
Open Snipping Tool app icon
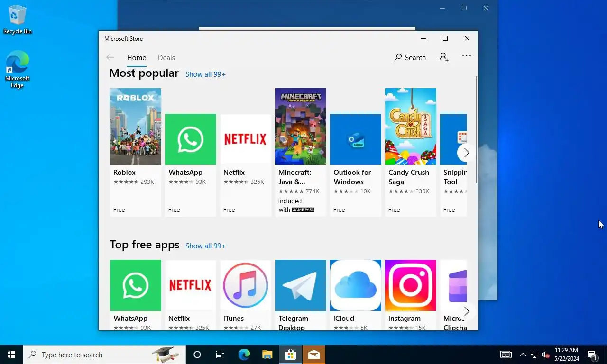pos(453,139)
